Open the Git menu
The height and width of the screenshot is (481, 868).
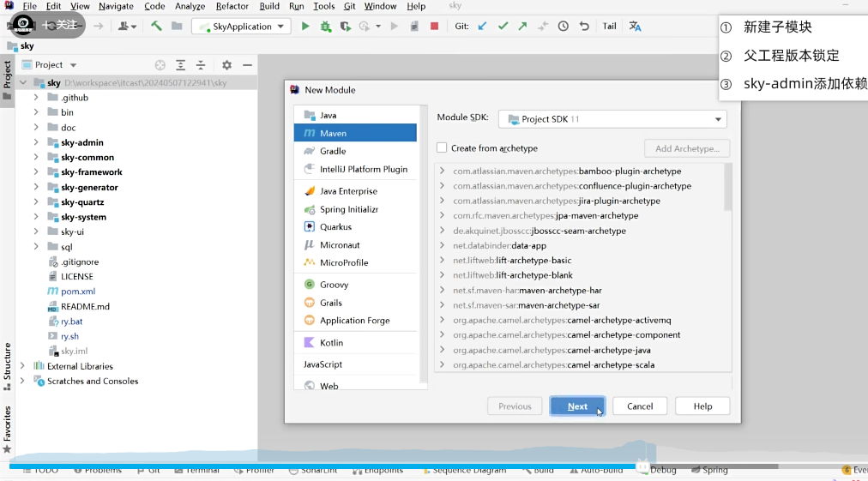coord(349,6)
